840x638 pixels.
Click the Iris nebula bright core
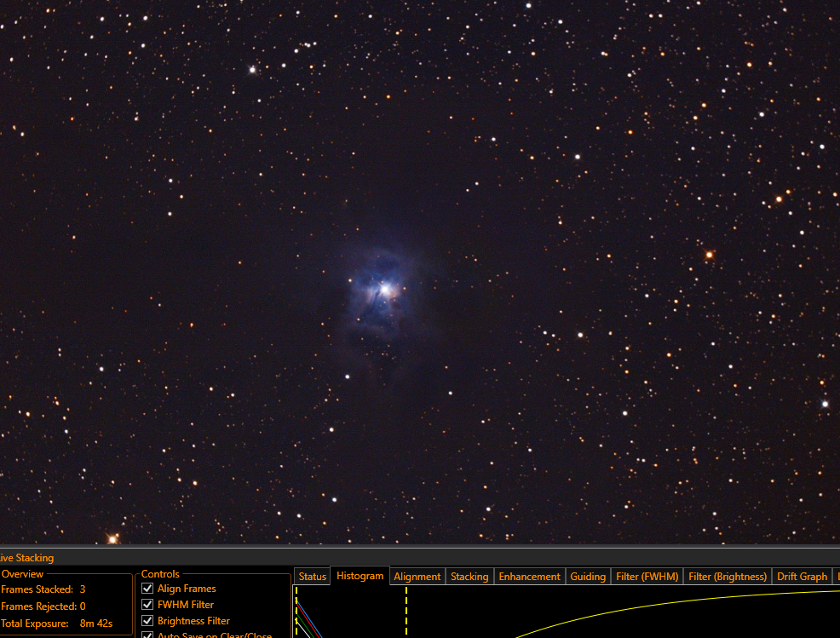click(384, 290)
